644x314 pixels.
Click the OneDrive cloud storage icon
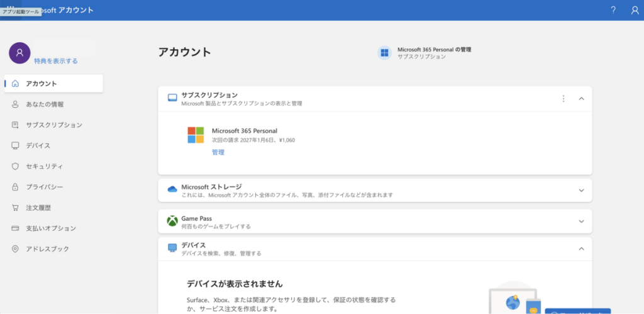point(172,189)
